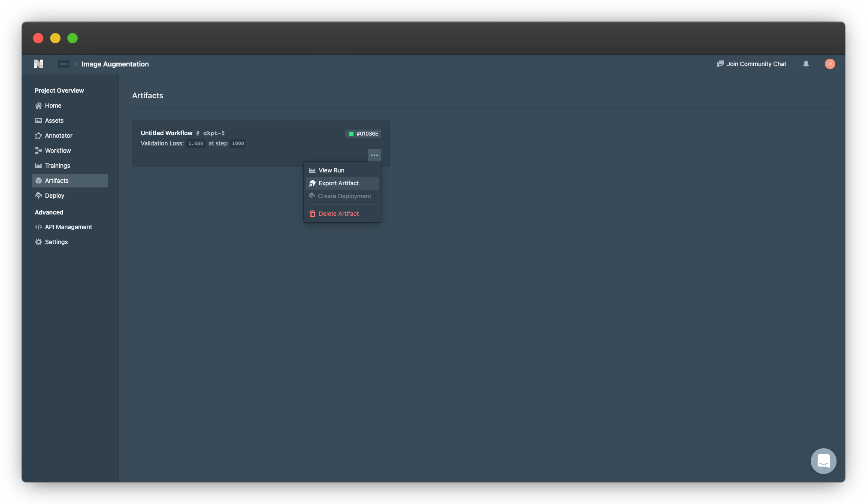
Task: Click the Export Artifact share icon
Action: 312,183
